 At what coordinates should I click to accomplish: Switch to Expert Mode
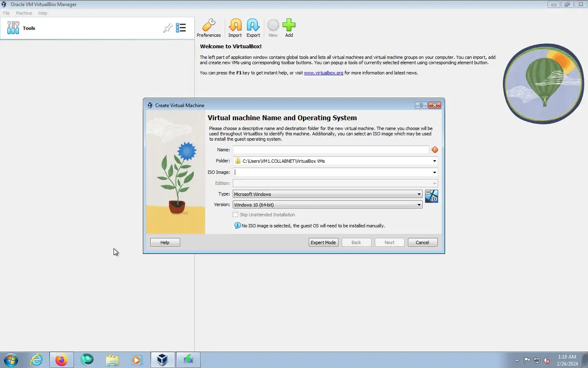point(323,242)
